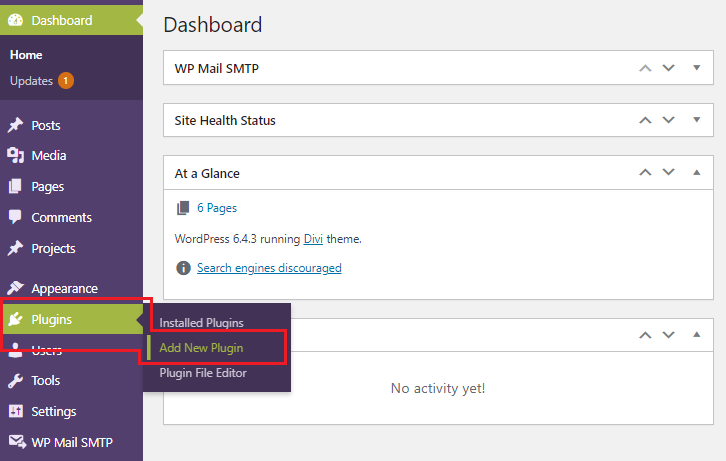Image resolution: width=726 pixels, height=461 pixels.
Task: Click the Dashboard gauge icon
Action: [15, 20]
